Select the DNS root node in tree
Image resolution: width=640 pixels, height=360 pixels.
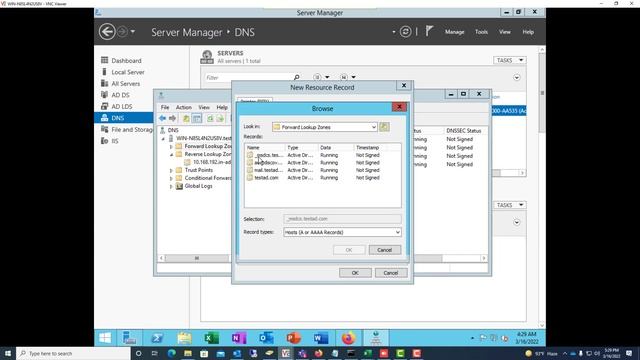173,130
